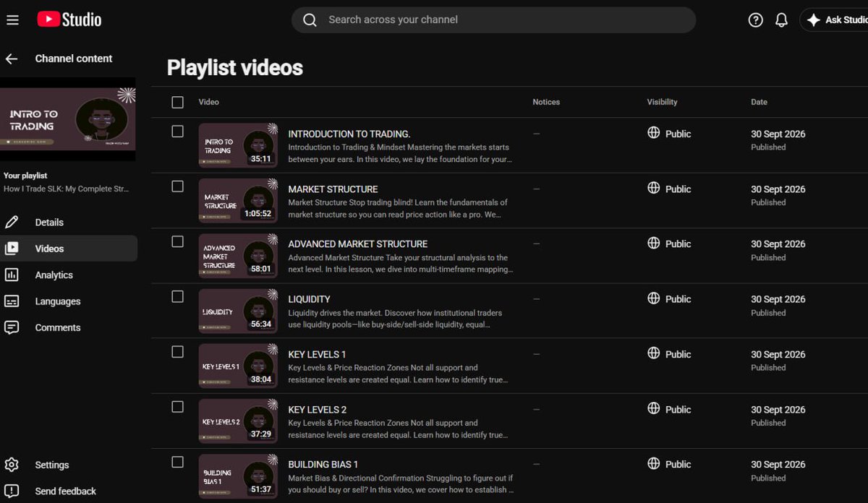Click the Video column header

click(x=208, y=102)
